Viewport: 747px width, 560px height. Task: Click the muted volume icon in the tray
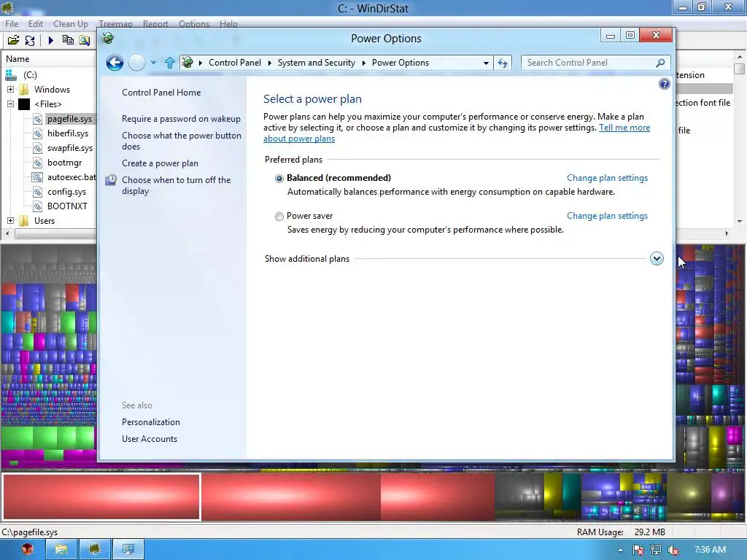click(x=673, y=550)
